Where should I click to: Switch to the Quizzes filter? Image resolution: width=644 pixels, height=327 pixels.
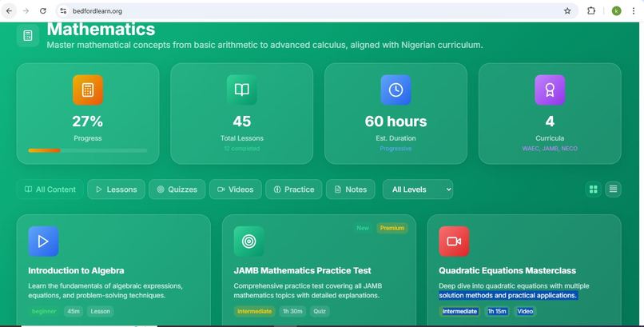tap(177, 189)
